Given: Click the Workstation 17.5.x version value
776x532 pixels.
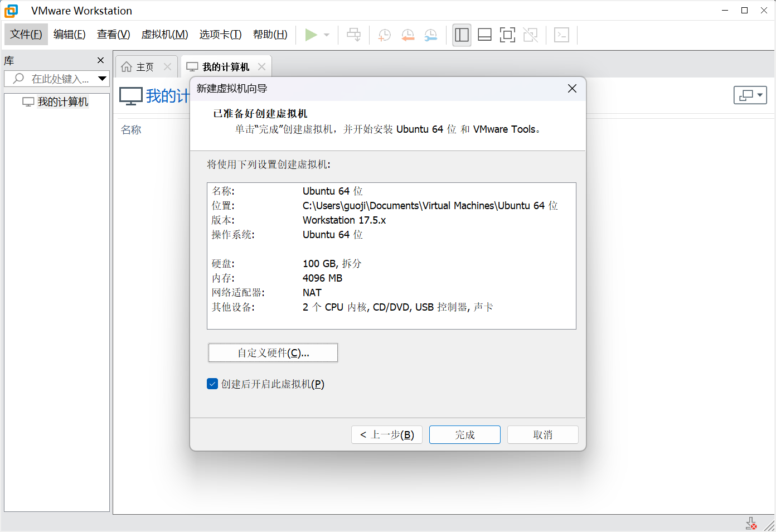Looking at the screenshot, I should pos(345,220).
